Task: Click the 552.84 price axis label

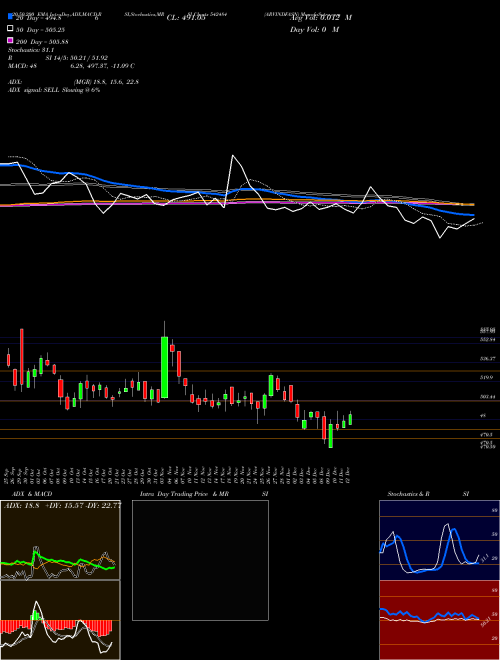Action: [x=487, y=339]
